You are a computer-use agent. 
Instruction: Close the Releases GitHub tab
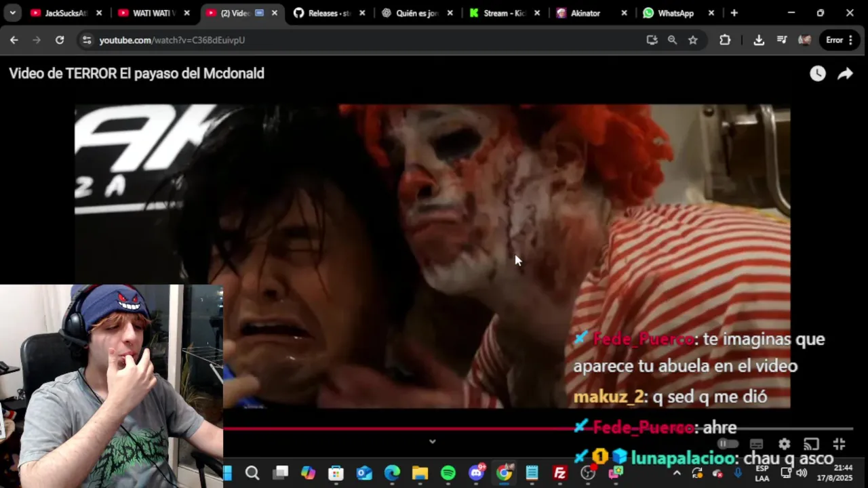[x=362, y=13]
